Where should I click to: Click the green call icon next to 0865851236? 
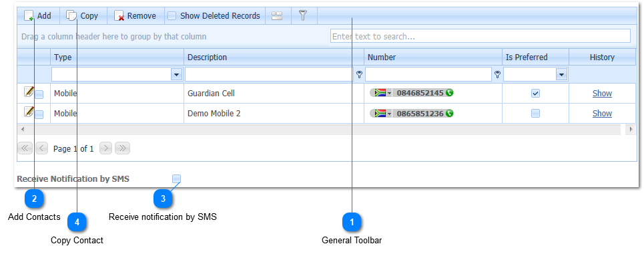tap(449, 113)
